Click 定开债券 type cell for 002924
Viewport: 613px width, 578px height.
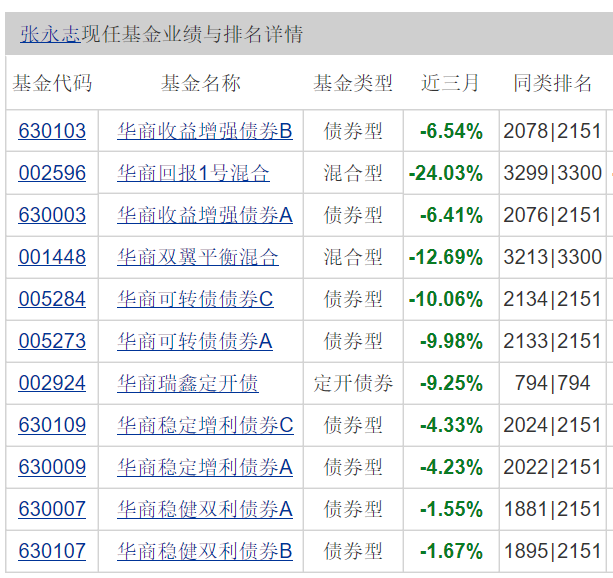(353, 383)
